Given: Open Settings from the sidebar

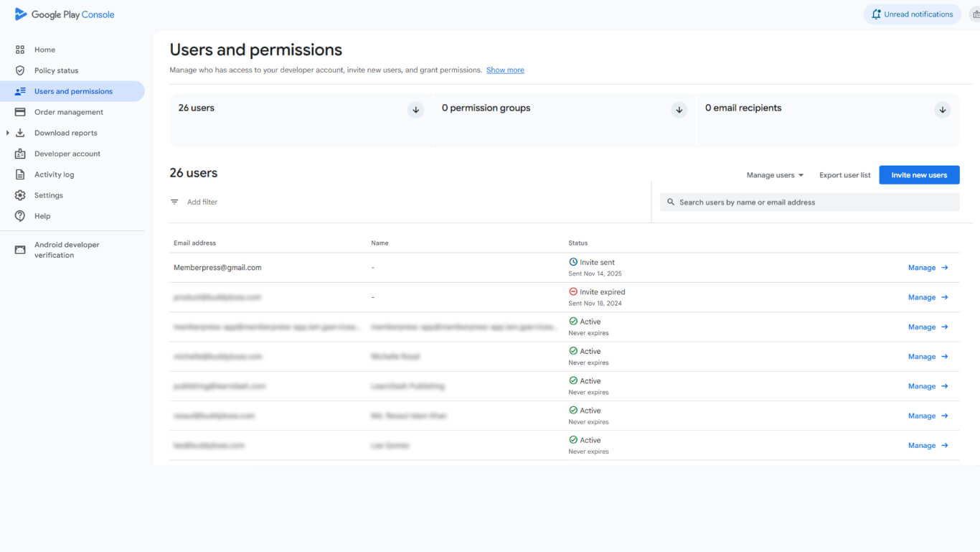Looking at the screenshot, I should (x=49, y=195).
